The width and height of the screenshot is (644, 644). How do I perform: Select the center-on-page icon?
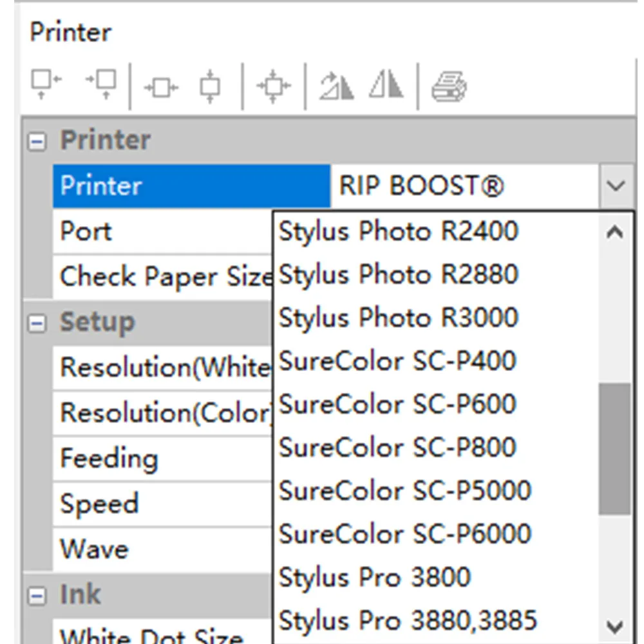(x=274, y=84)
